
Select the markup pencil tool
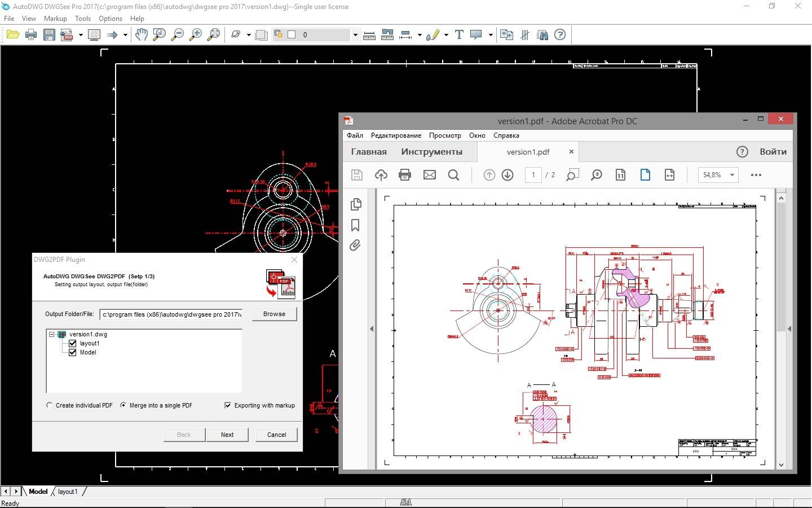[433, 35]
